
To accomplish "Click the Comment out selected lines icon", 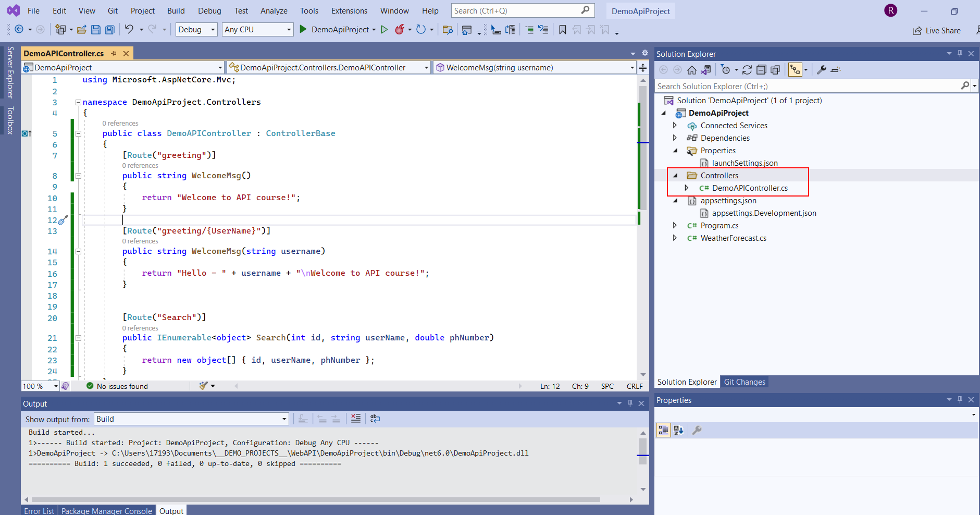I will [529, 30].
